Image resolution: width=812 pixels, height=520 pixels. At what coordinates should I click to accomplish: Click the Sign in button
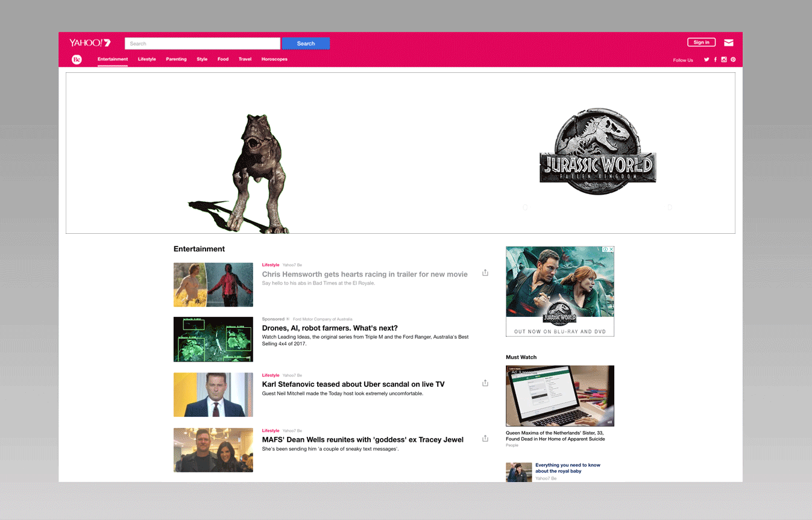(702, 42)
